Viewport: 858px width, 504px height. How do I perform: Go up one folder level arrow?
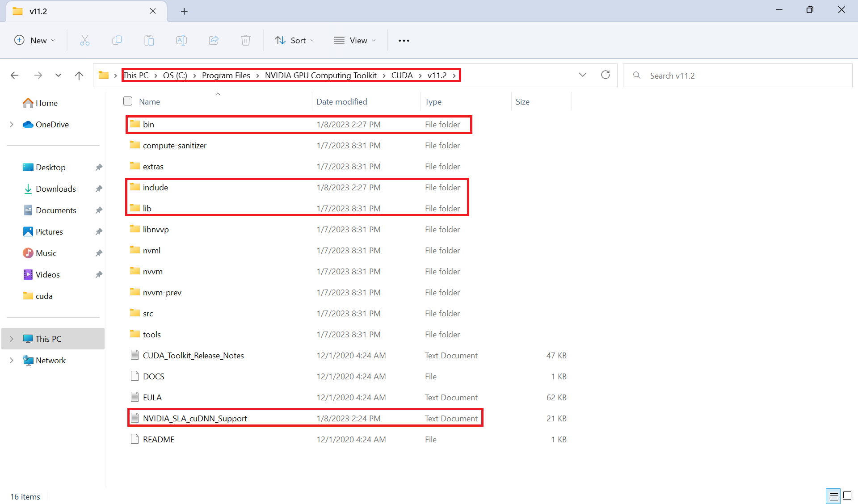pos(79,76)
